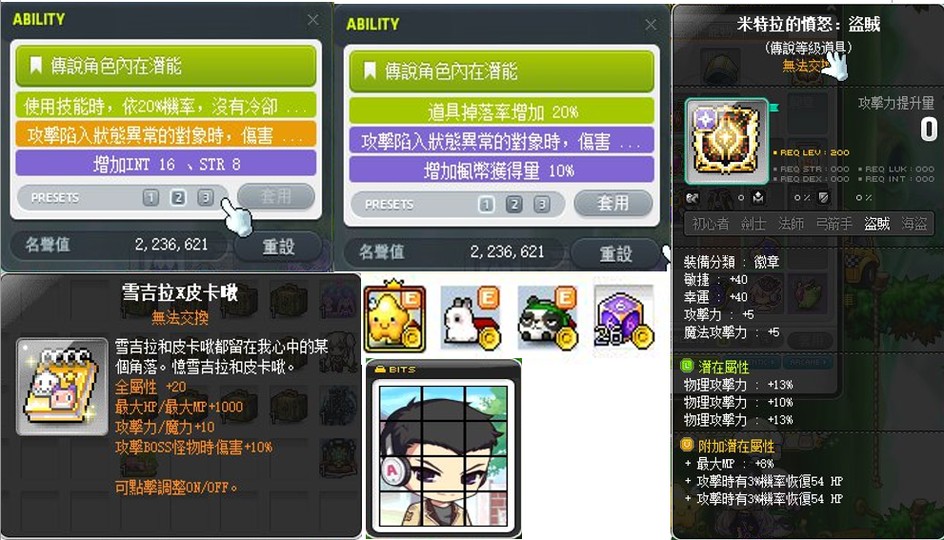The width and height of the screenshot is (944, 540).
Task: Click 套用 button in right Ability window
Action: tap(613, 203)
